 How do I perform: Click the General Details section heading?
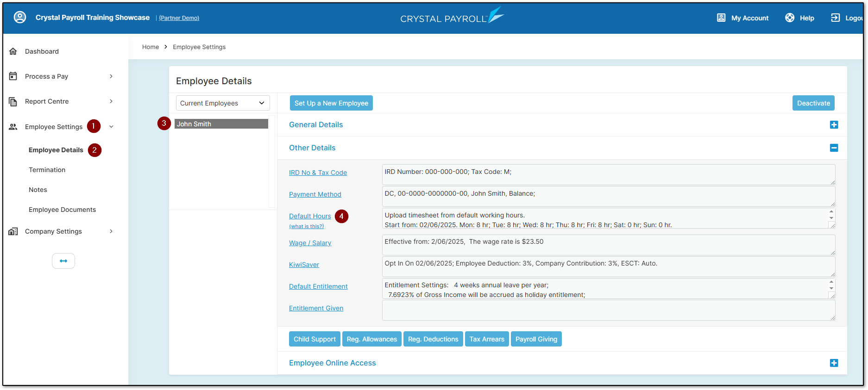(x=316, y=125)
